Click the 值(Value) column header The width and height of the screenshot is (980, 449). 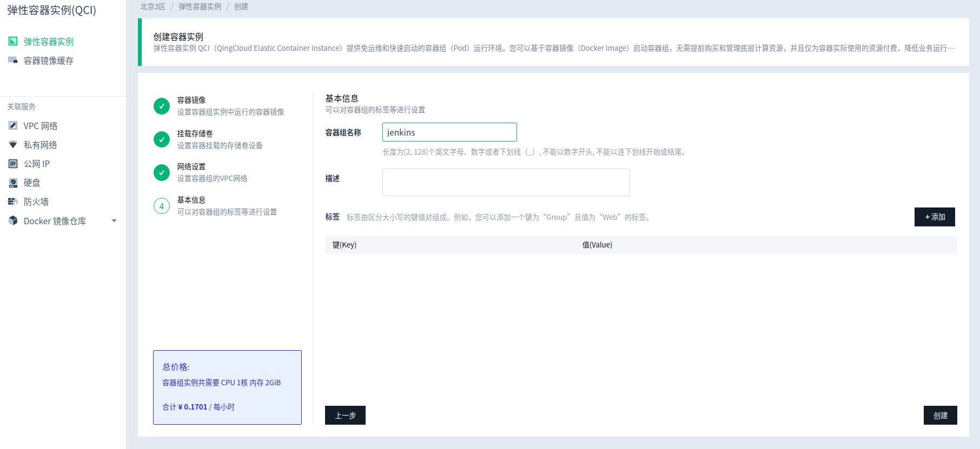tap(597, 245)
